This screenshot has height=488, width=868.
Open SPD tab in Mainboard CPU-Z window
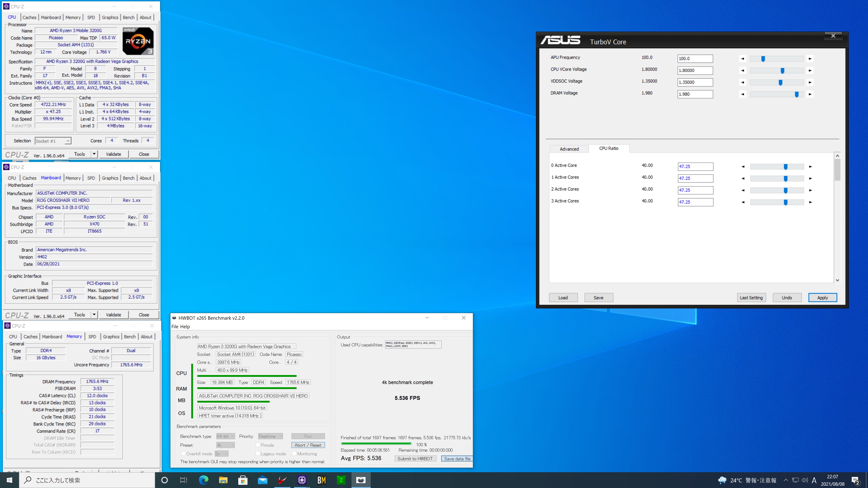pyautogui.click(x=91, y=178)
